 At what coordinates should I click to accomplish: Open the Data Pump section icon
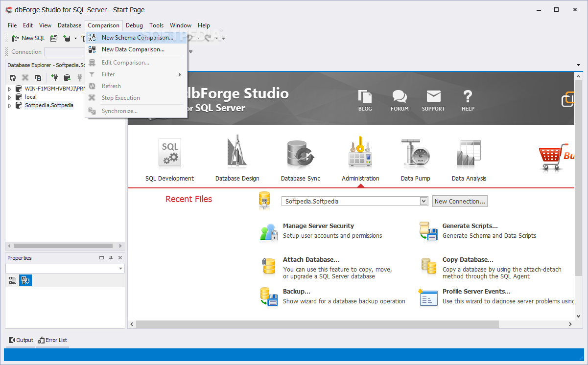(415, 153)
